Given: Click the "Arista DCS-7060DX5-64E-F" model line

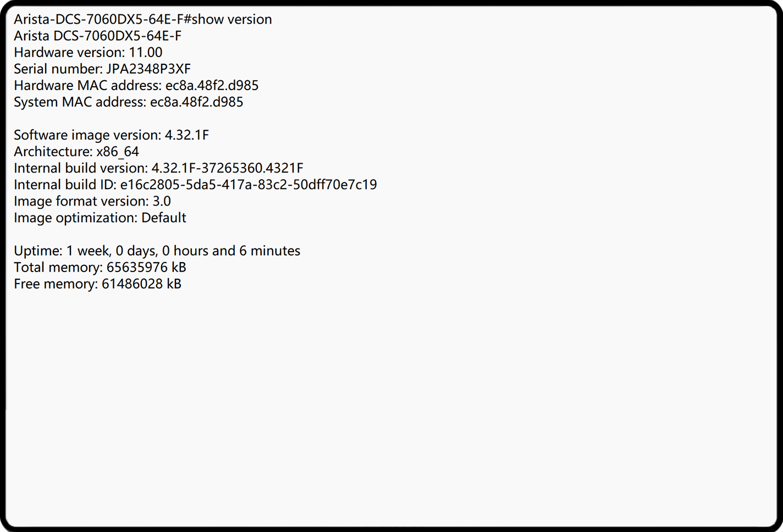Looking at the screenshot, I should pyautogui.click(x=97, y=36).
